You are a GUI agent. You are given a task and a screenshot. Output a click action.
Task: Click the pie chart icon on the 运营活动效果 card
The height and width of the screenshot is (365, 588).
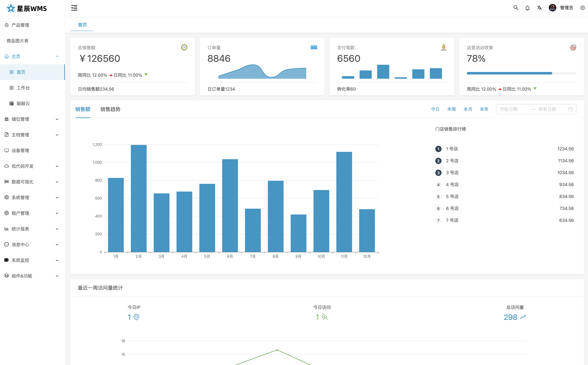(x=573, y=47)
